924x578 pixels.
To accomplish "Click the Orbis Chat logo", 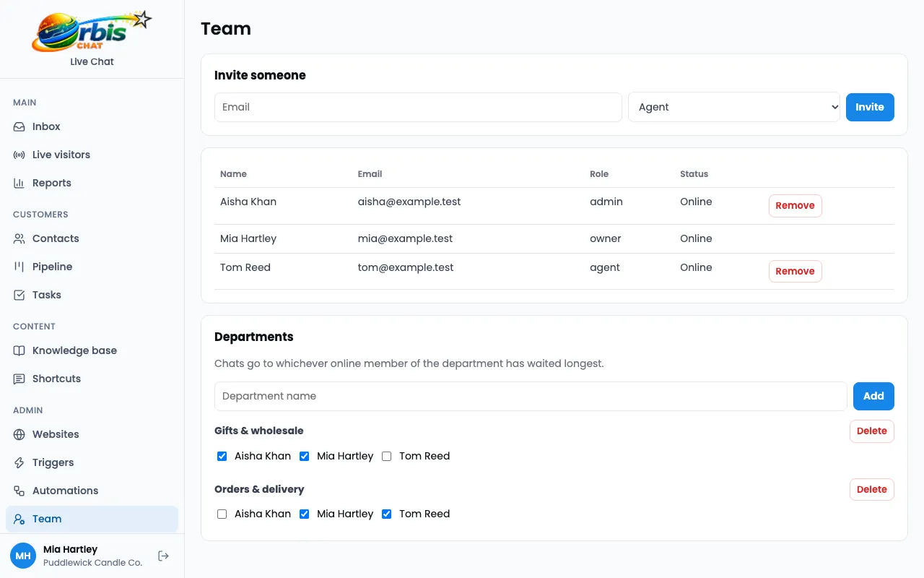I will pyautogui.click(x=92, y=31).
